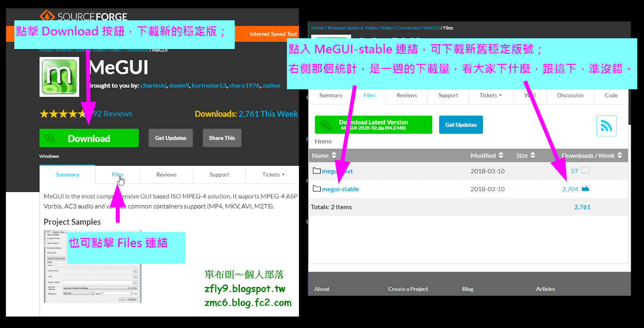Open the Project Samples screenshot thumbnail

(93, 266)
